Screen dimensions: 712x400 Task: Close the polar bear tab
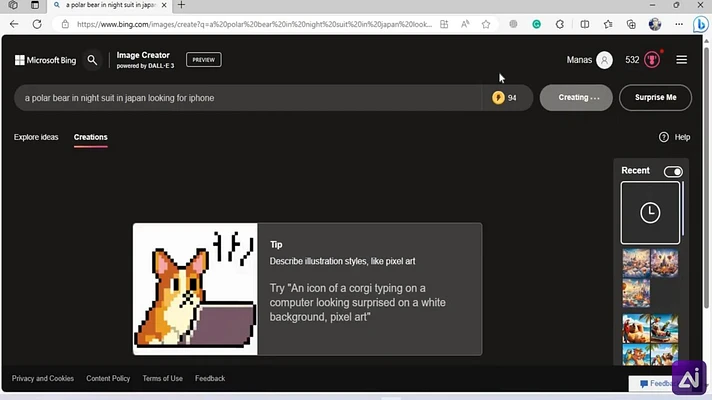164,5
